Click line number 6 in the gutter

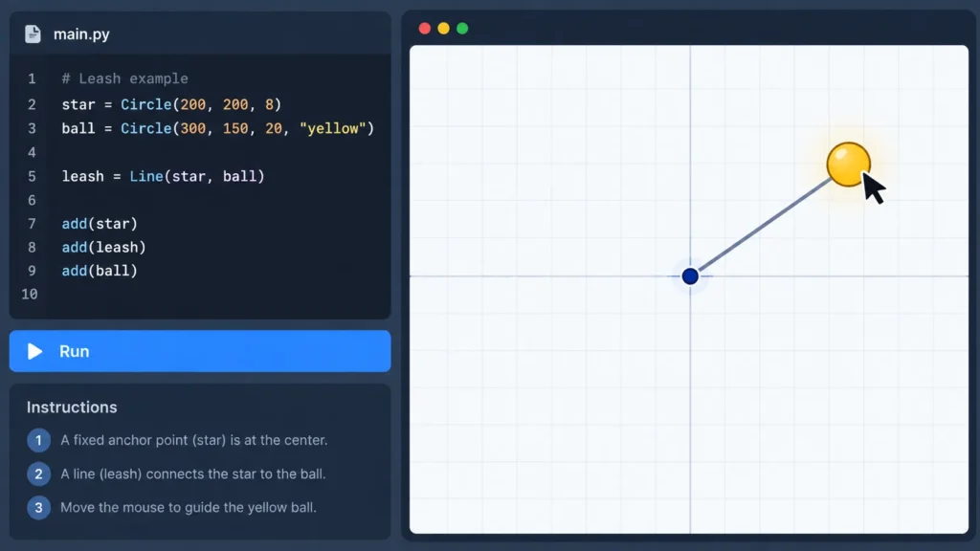[32, 200]
